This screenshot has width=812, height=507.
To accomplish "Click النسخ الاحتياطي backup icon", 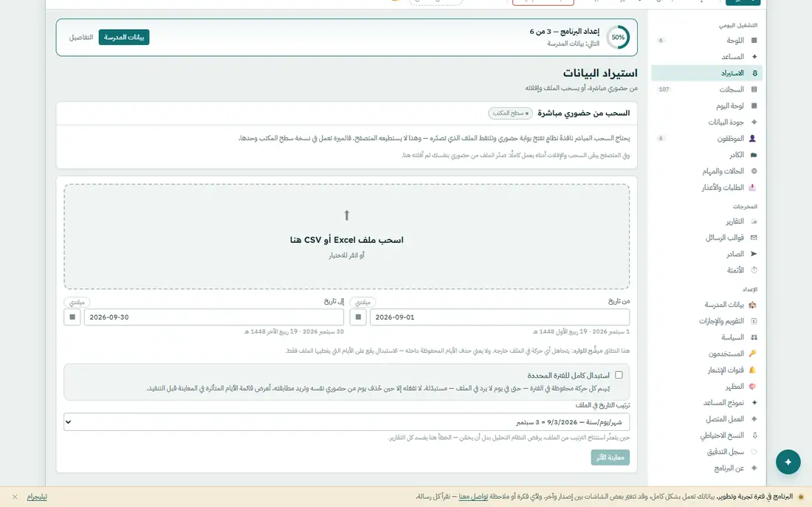I will click(x=754, y=435).
